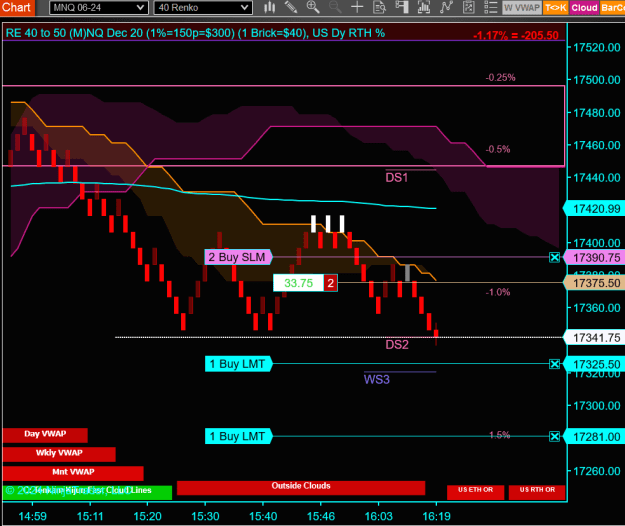This screenshot has width=625, height=526.
Task: Click the WS3 pivot label
Action: pyautogui.click(x=377, y=379)
